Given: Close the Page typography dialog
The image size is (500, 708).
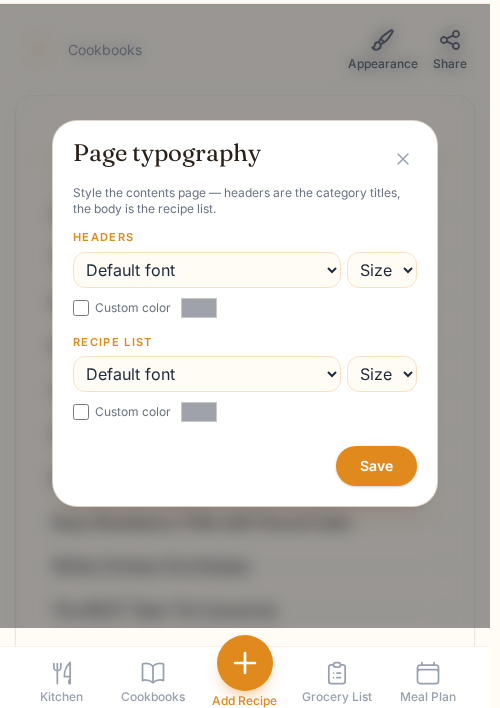Looking at the screenshot, I should pyautogui.click(x=402, y=159).
